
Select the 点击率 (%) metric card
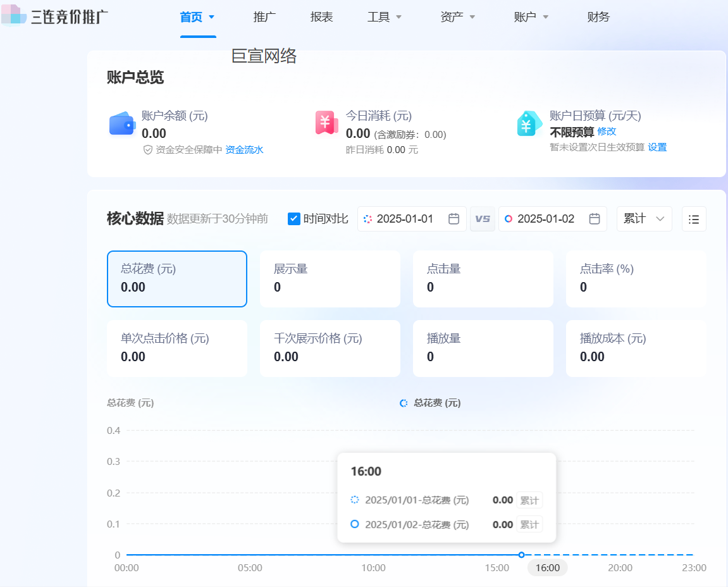click(636, 279)
